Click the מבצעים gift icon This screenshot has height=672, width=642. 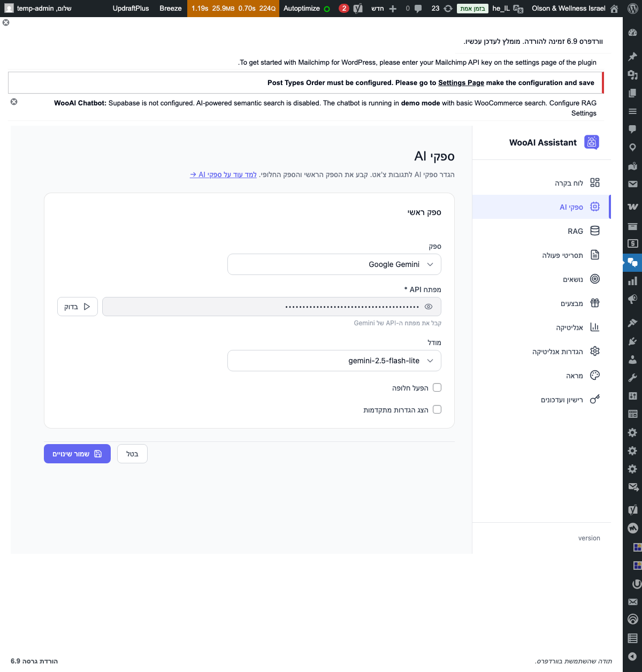coord(594,303)
